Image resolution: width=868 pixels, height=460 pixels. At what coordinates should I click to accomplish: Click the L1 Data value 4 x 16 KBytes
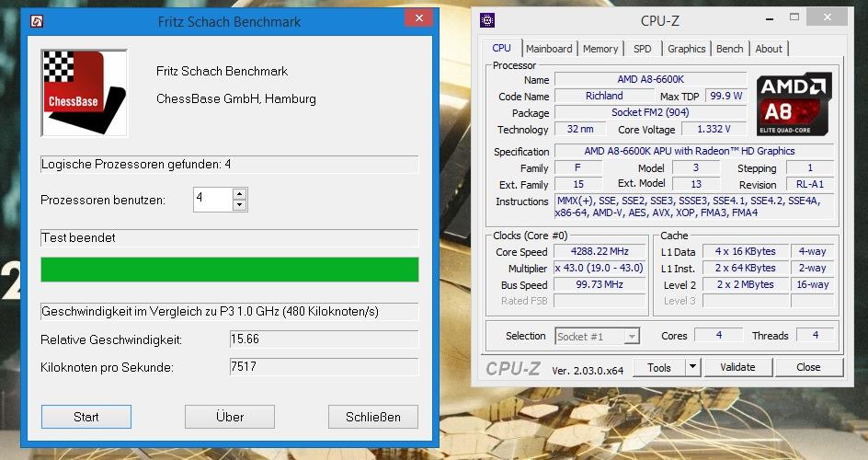click(746, 251)
